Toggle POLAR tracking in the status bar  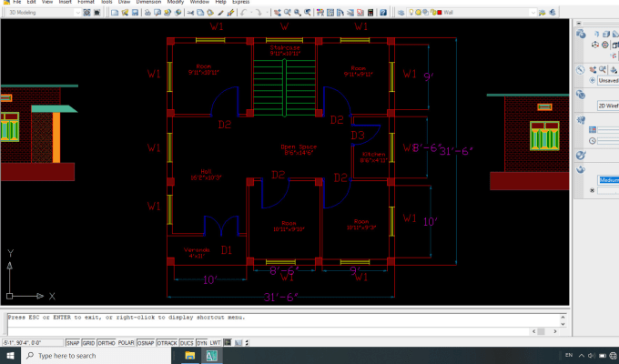(x=126, y=343)
